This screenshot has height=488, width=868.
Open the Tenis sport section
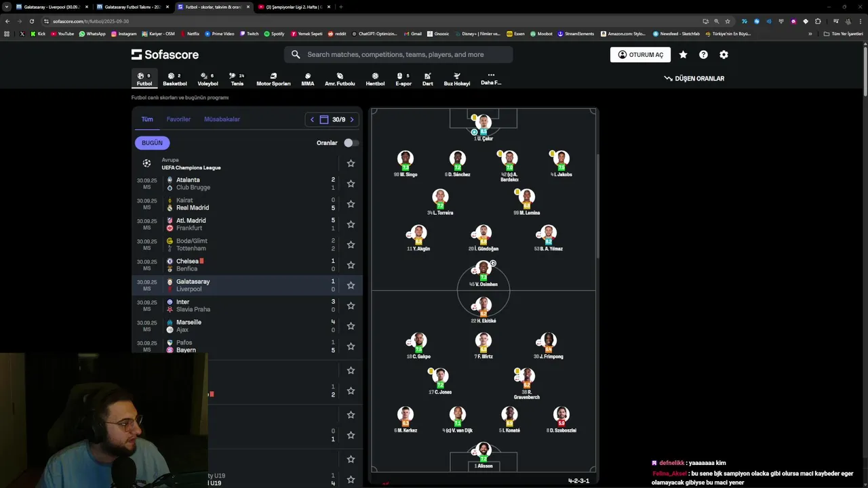tap(237, 79)
